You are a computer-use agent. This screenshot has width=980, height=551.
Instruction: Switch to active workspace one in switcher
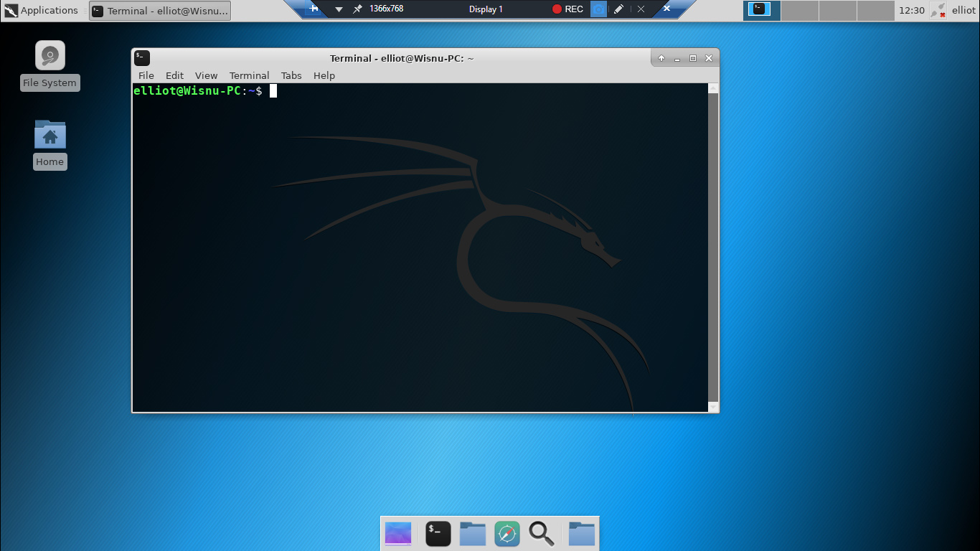(x=762, y=10)
